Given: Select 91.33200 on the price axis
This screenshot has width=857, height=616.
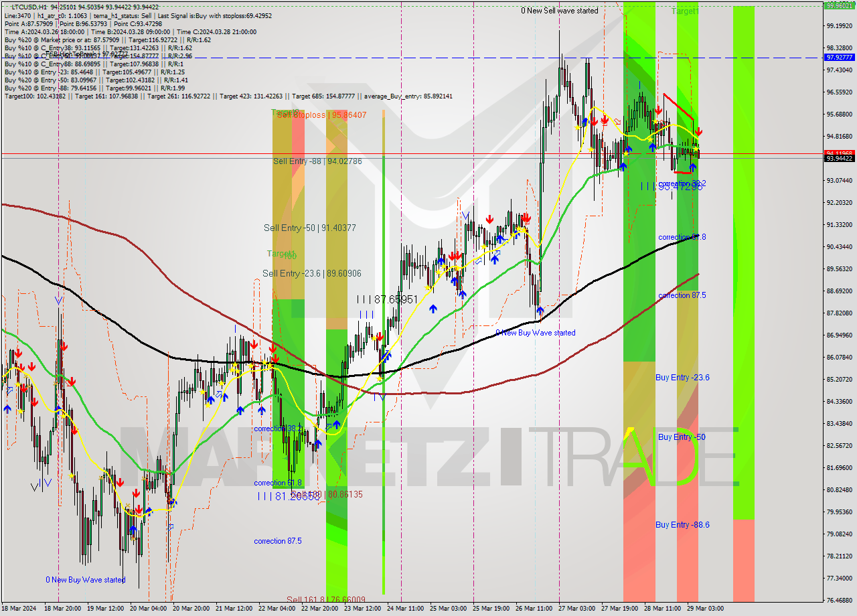Looking at the screenshot, I should pyautogui.click(x=840, y=224).
